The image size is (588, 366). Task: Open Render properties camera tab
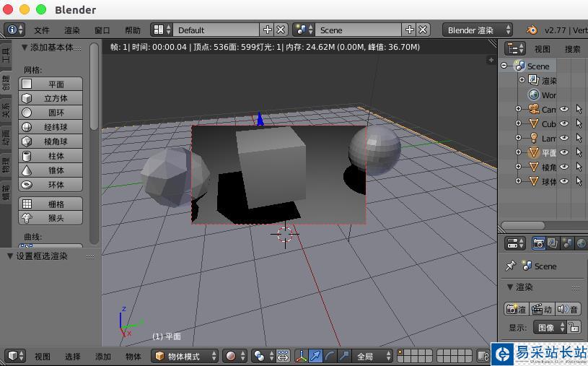(x=539, y=243)
